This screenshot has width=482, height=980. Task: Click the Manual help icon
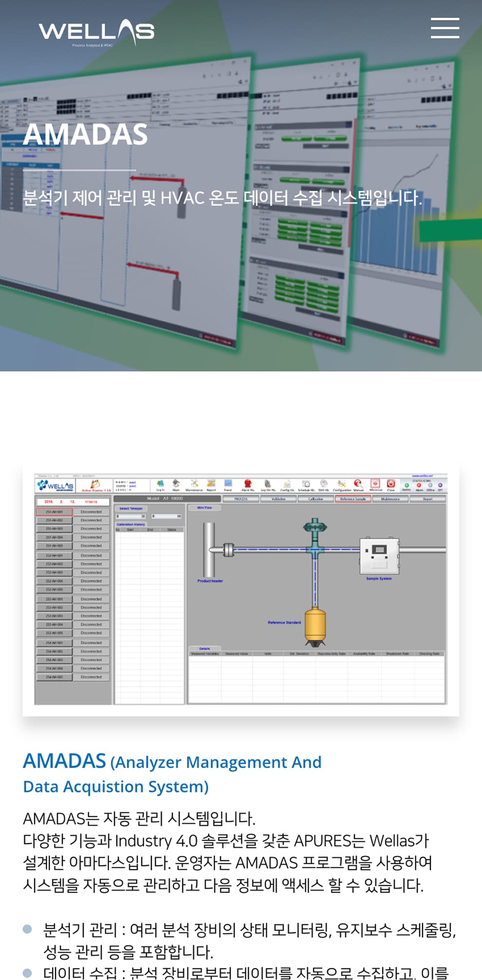(358, 485)
